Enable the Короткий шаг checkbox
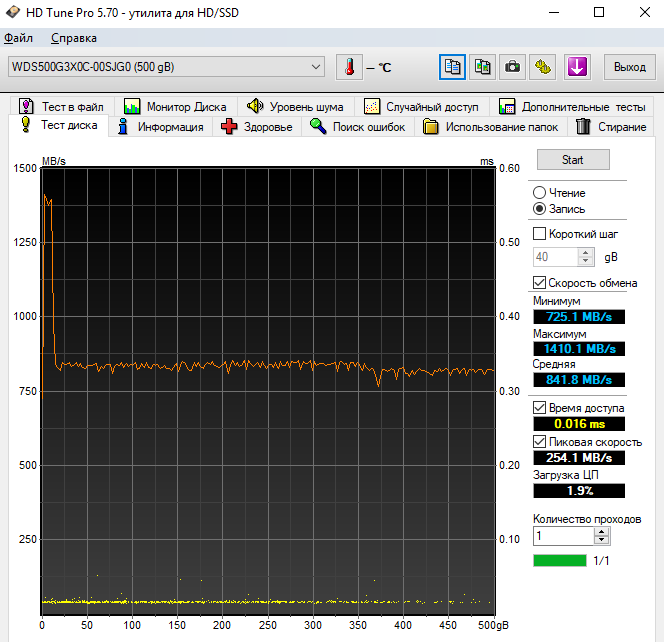Screen dimensions: 664x642 coord(540,234)
